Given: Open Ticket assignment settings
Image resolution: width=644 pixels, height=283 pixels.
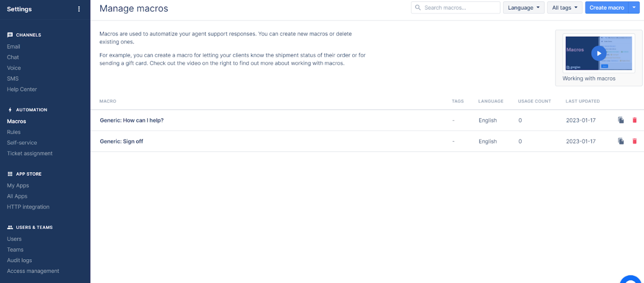Looking at the screenshot, I should (x=30, y=153).
